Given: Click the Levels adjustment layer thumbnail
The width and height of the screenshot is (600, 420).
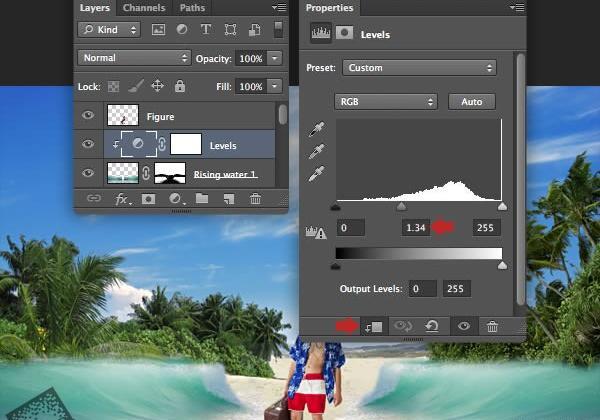Looking at the screenshot, I should [139, 144].
